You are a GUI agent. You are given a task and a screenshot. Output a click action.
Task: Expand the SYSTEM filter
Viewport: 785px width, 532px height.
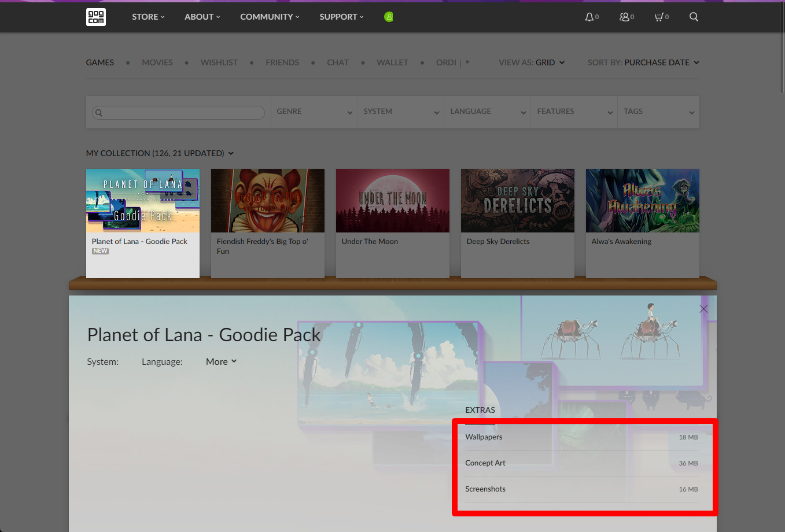tap(401, 112)
